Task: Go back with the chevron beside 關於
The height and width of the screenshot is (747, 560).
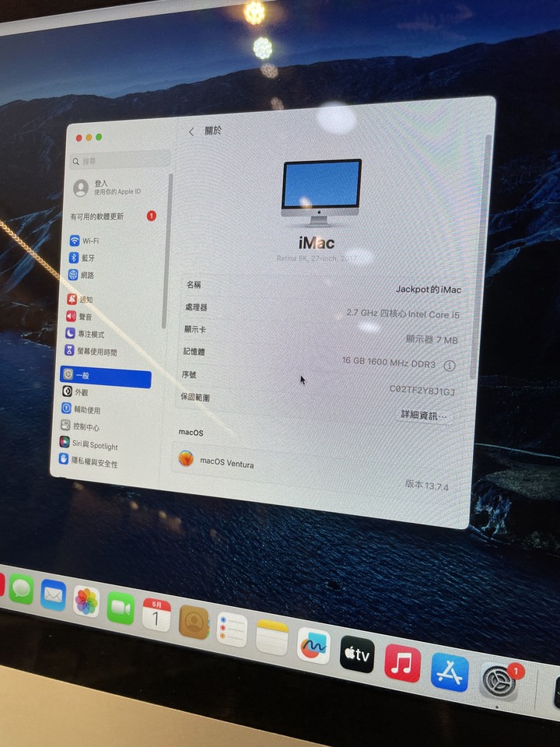Action: coord(191,132)
